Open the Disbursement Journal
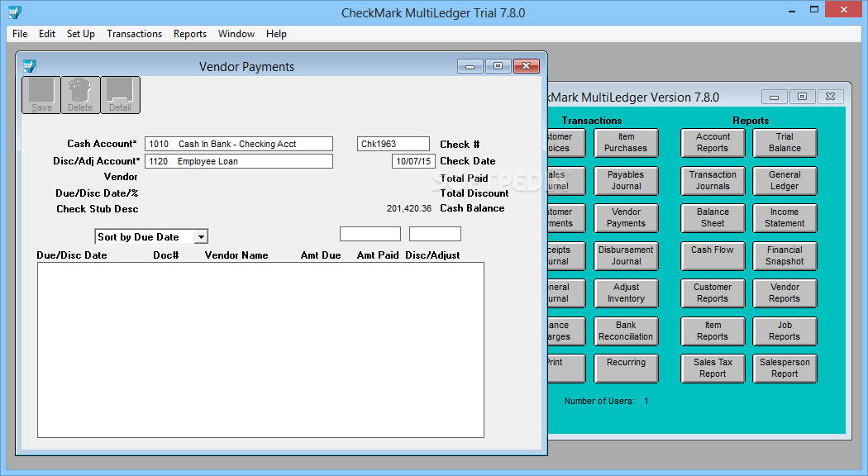Viewport: 868px width, 476px height. (x=626, y=255)
